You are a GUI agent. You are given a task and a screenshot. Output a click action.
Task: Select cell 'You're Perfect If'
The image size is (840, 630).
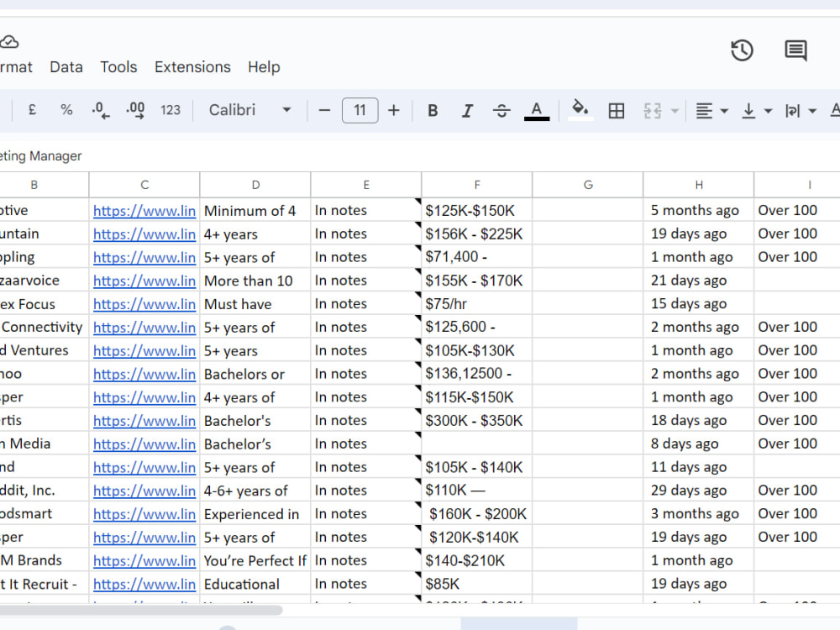[255, 560]
